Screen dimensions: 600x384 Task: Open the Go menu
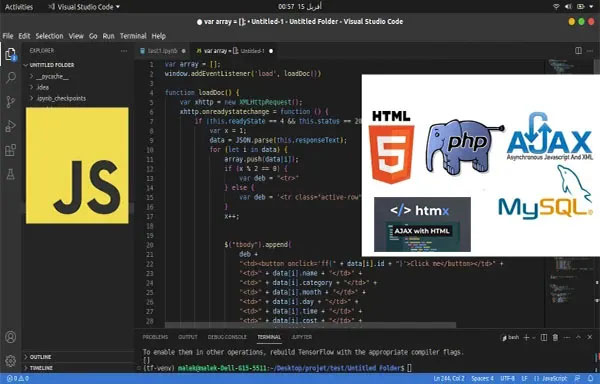[x=93, y=36]
